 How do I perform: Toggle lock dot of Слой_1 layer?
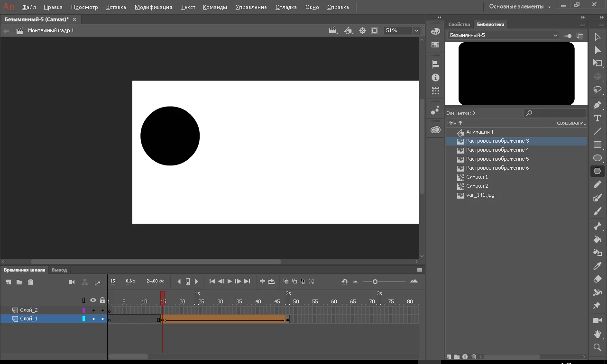point(102,319)
